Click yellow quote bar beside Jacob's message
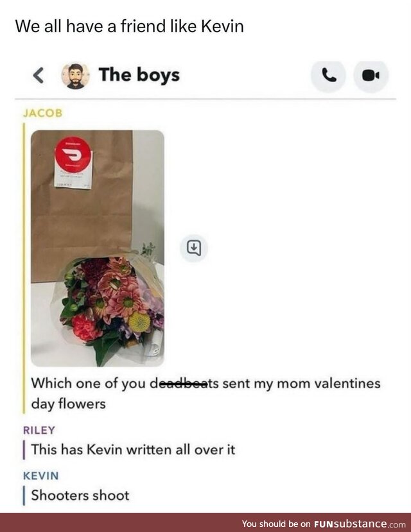The height and width of the screenshot is (532, 411). [x=24, y=268]
